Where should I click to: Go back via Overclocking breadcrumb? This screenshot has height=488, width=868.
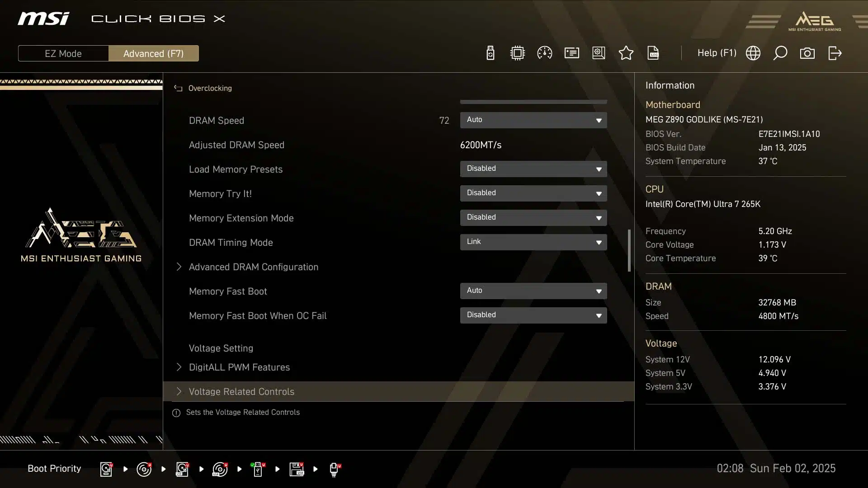210,88
